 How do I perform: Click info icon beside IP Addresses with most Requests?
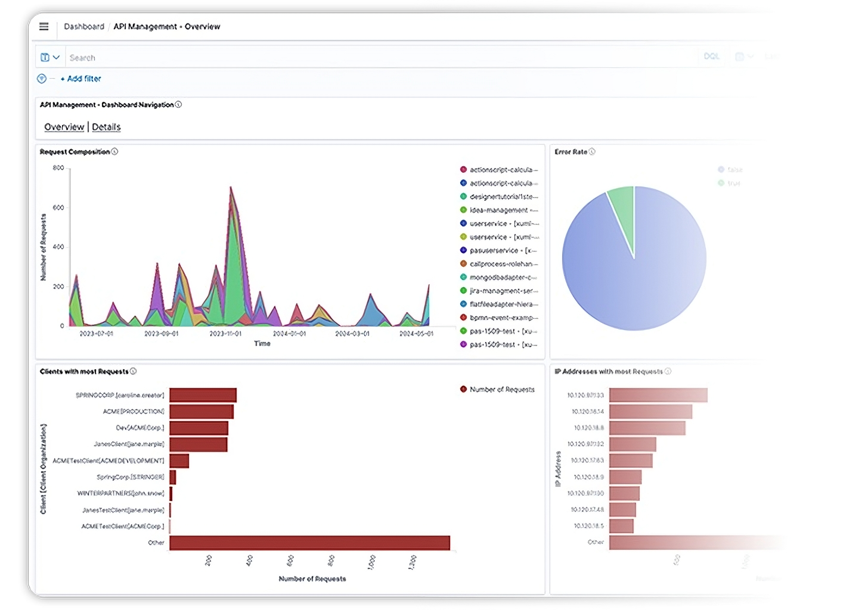[668, 372]
